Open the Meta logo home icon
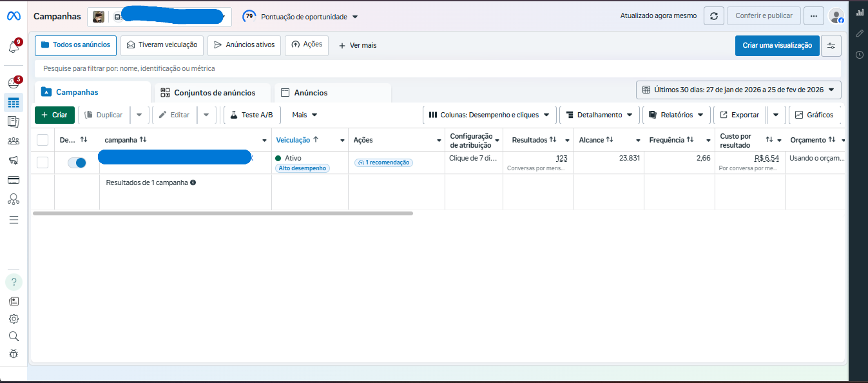868x383 pixels. [x=14, y=15]
